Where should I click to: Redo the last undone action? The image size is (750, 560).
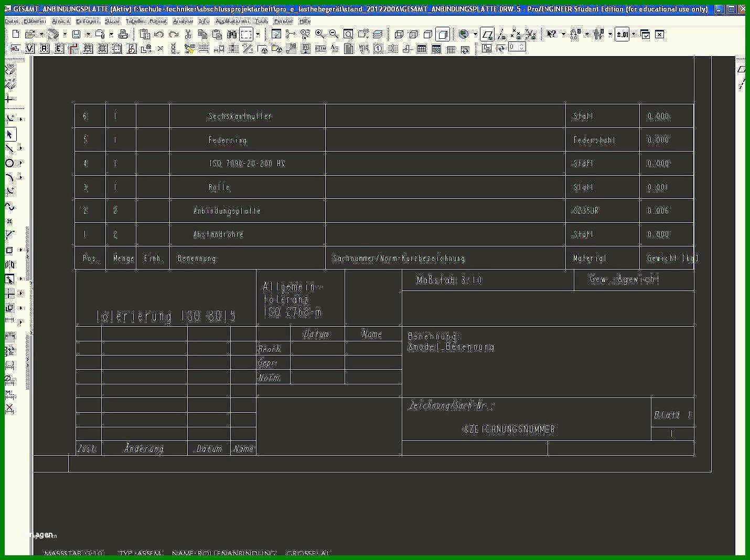pos(173,34)
